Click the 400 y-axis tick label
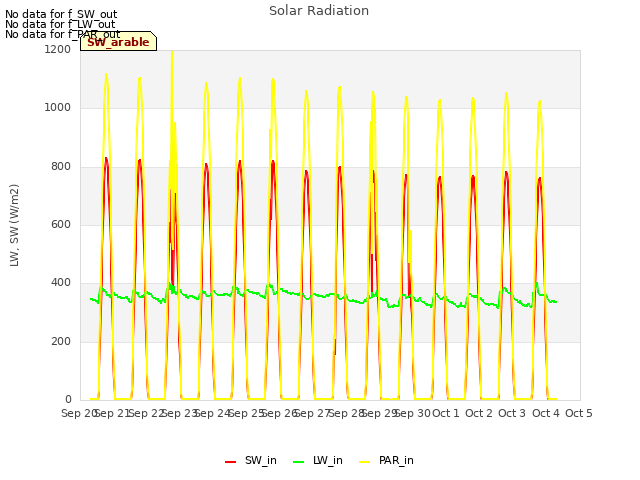 click(x=61, y=282)
